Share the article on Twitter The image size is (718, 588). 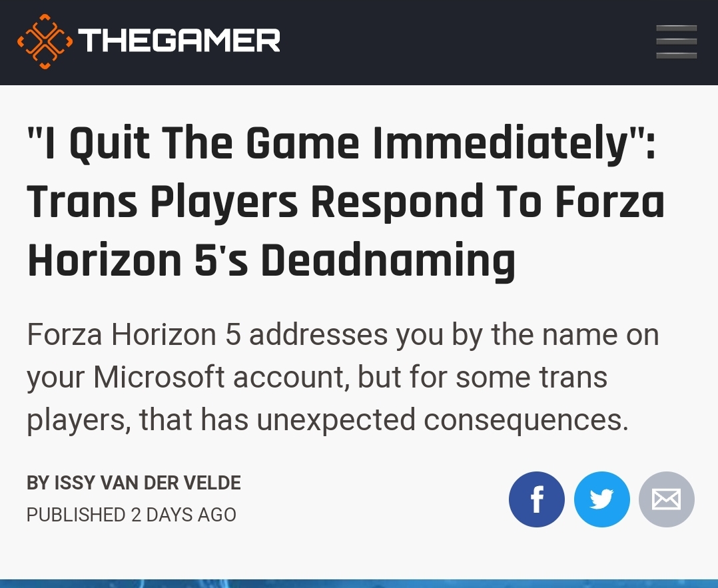(x=601, y=499)
